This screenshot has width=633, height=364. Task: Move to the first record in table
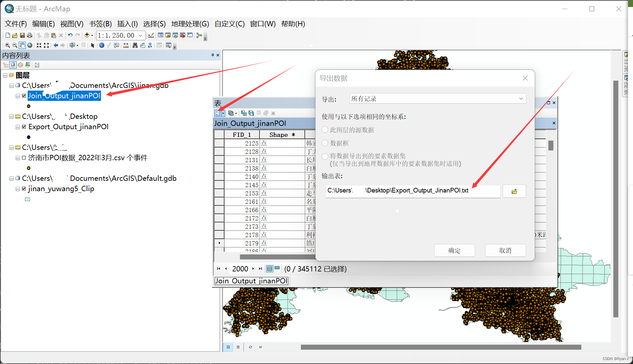tap(218, 268)
